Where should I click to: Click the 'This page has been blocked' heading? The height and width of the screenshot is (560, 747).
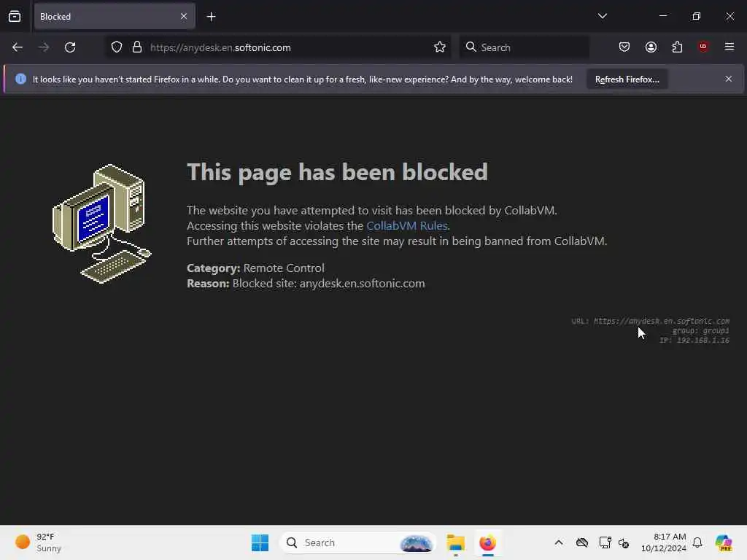tap(337, 172)
